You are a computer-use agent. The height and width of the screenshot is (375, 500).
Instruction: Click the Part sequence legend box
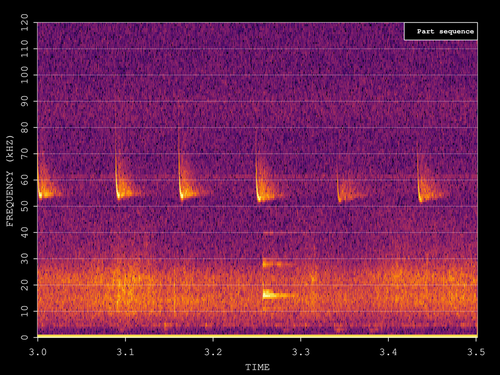(x=441, y=32)
